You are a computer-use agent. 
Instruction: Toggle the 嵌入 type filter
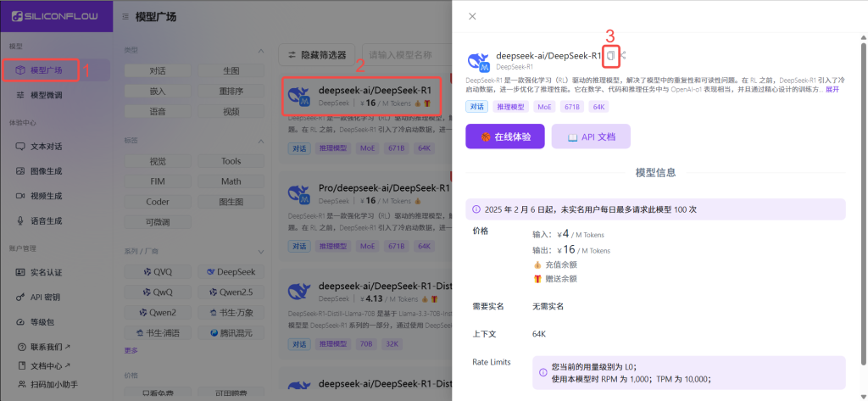click(158, 91)
